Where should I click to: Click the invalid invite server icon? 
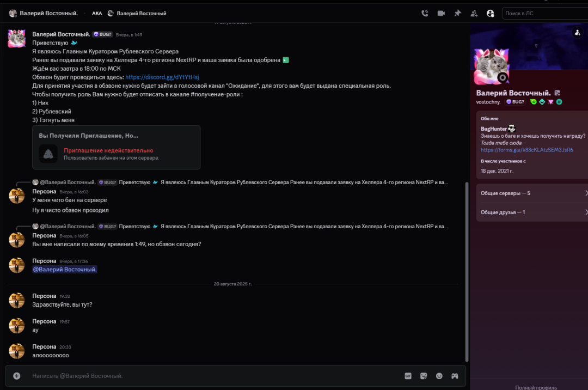(x=48, y=154)
